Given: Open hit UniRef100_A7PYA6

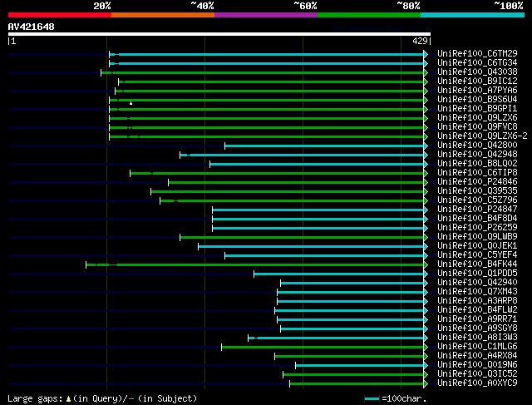Looking at the screenshot, I should [477, 91].
